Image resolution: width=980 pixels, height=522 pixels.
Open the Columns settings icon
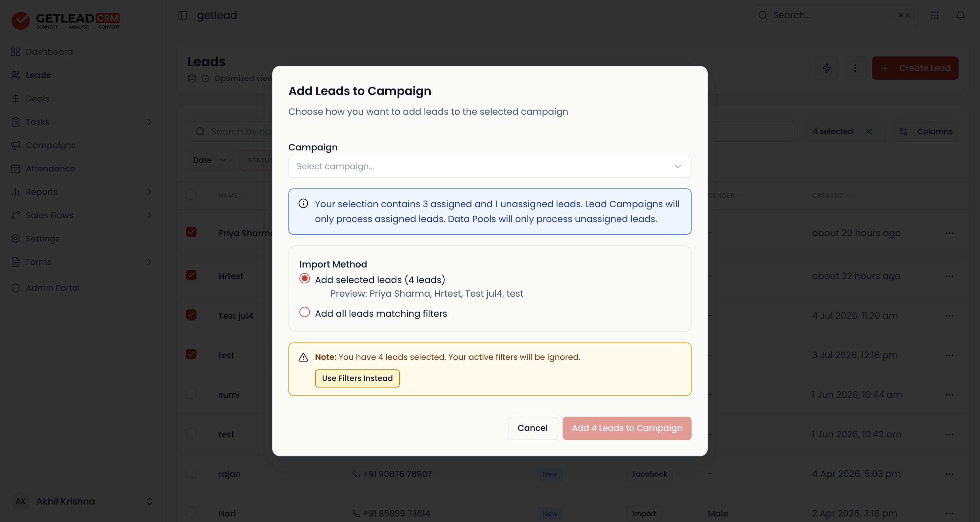tap(903, 132)
